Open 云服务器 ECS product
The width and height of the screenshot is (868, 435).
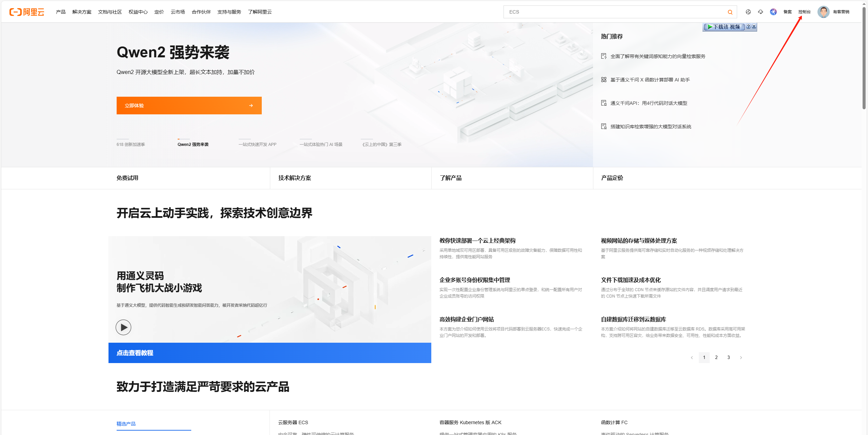click(x=293, y=422)
